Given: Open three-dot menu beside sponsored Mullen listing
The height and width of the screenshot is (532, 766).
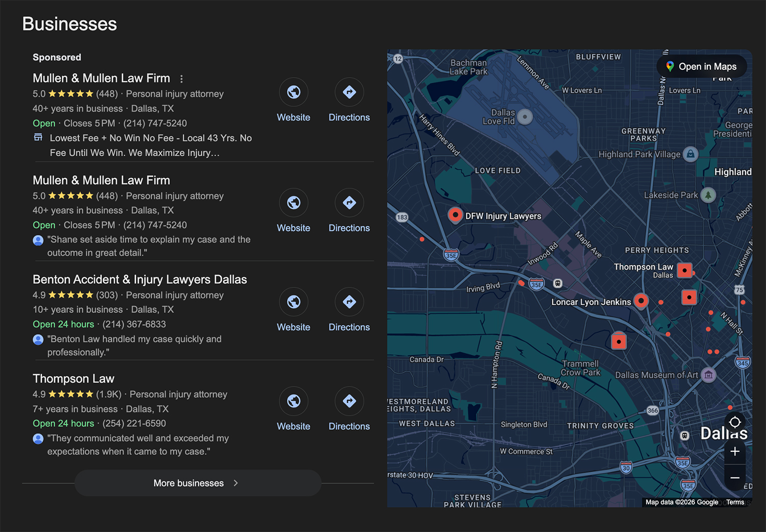Looking at the screenshot, I should [x=181, y=79].
